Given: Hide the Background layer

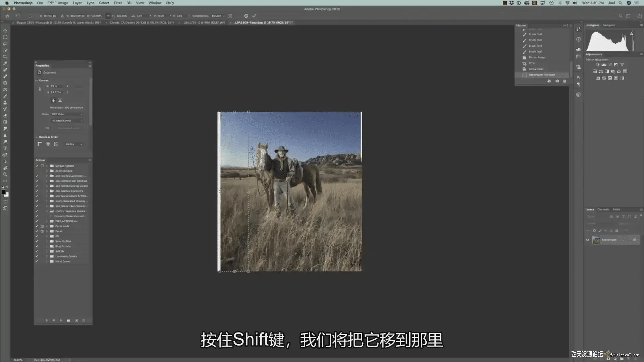Looking at the screenshot, I should click(588, 240).
